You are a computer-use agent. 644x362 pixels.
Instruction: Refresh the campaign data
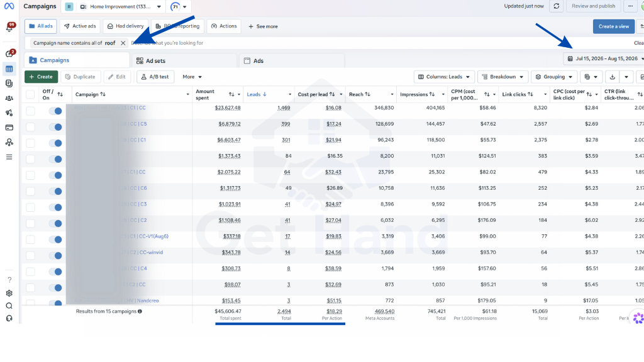point(557,6)
